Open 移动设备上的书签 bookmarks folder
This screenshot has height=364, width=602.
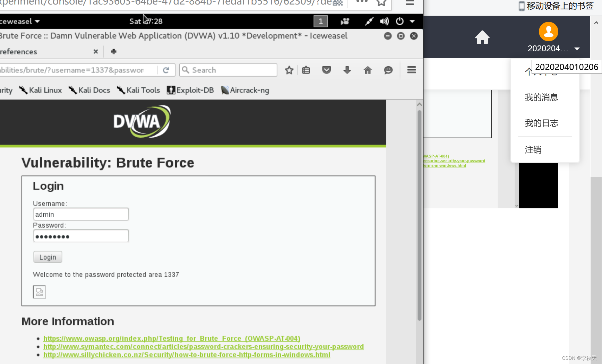(556, 6)
